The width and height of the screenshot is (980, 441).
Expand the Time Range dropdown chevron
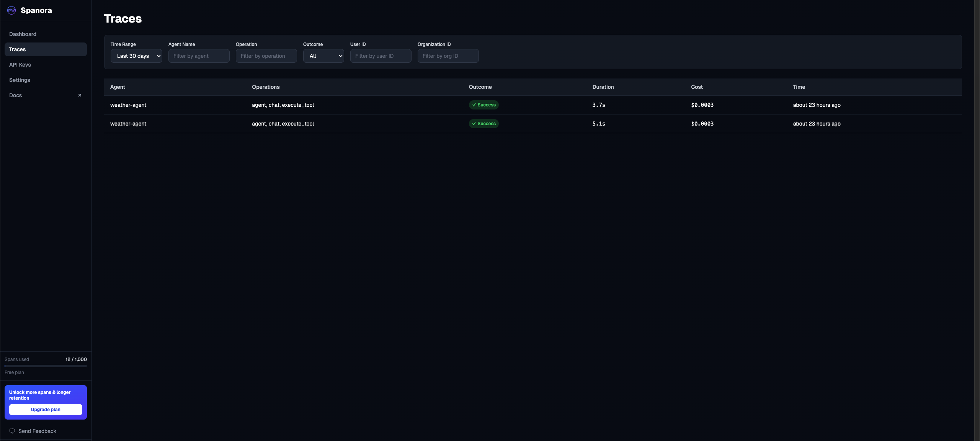pyautogui.click(x=158, y=56)
